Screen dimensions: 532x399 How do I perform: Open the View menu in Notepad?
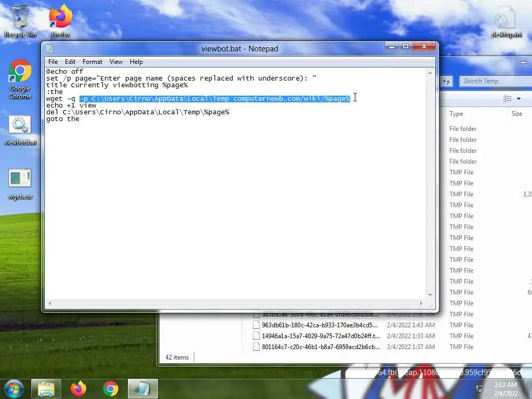click(116, 62)
